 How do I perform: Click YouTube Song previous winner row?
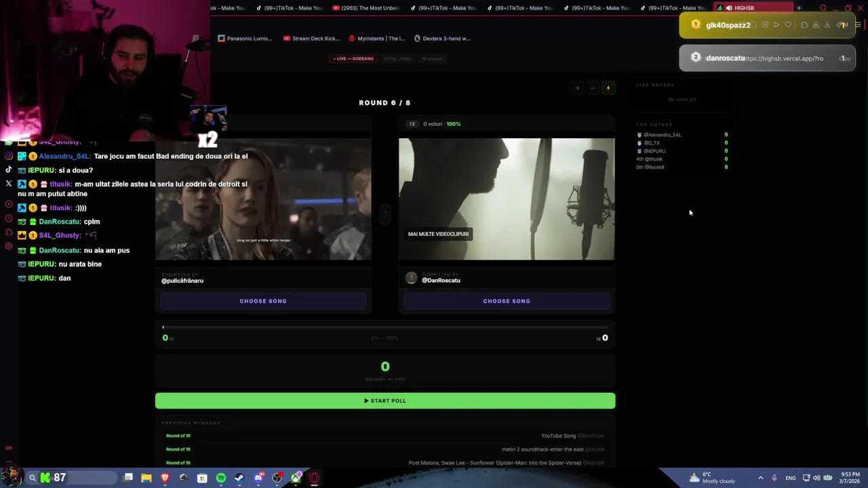tap(385, 436)
